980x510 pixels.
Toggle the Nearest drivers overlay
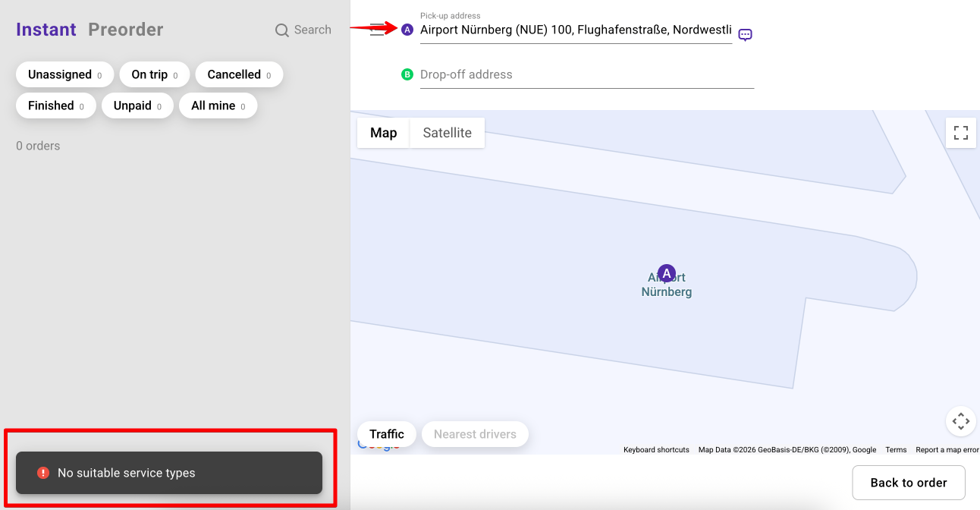pos(475,434)
